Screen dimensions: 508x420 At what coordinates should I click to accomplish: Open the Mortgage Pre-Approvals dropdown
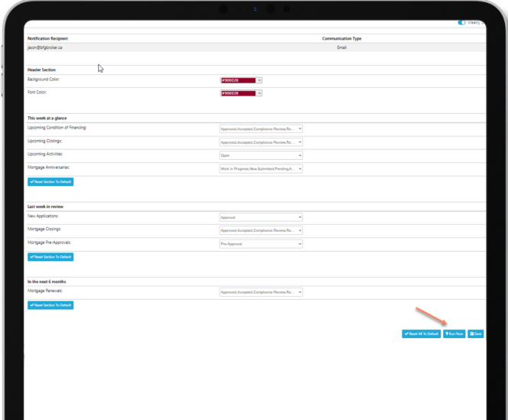(x=261, y=244)
